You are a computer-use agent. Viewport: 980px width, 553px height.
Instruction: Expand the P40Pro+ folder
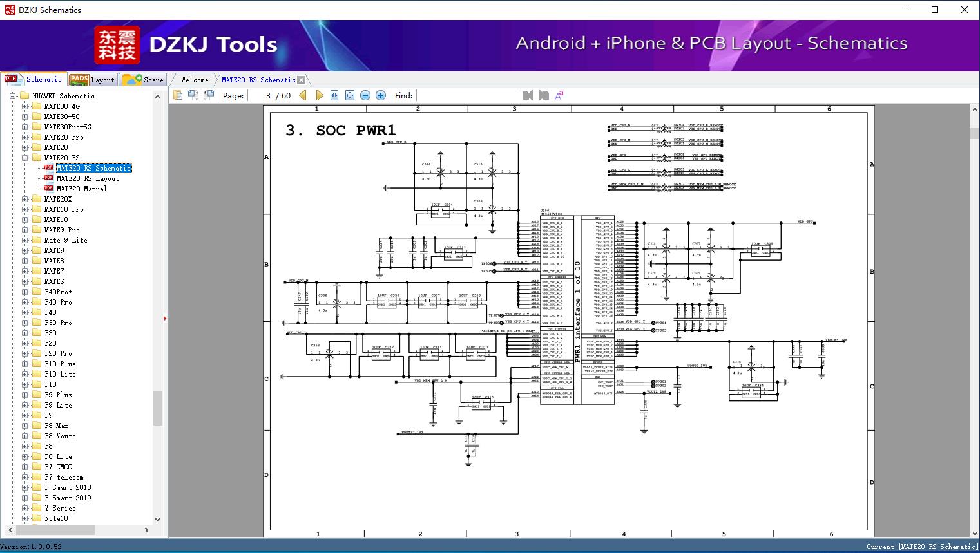pyautogui.click(x=24, y=292)
